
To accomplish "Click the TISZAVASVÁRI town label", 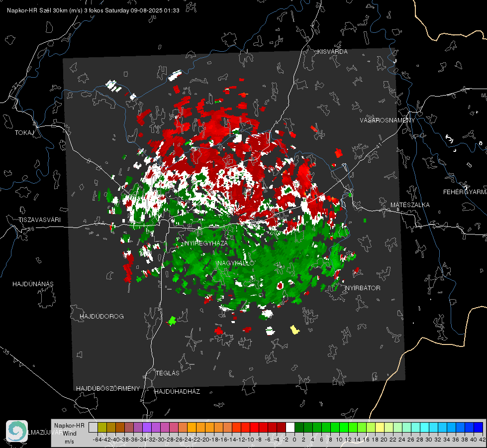I will (39, 220).
